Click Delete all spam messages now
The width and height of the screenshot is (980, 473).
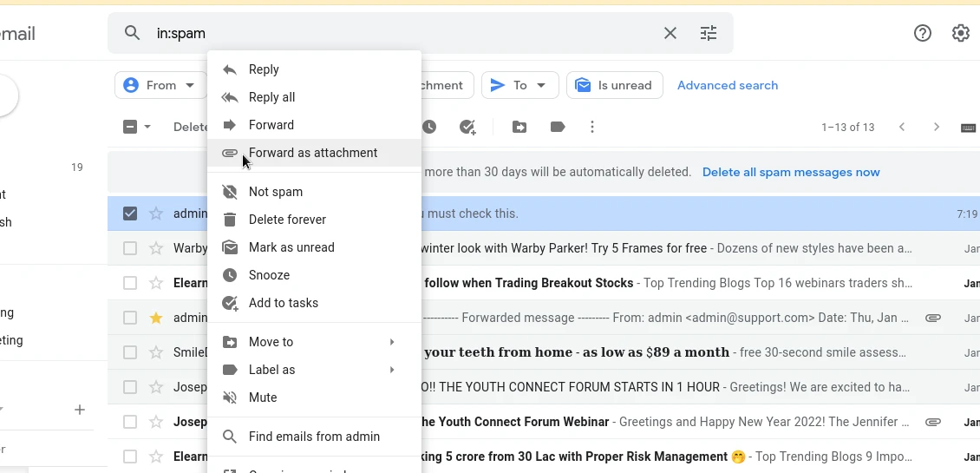click(791, 172)
